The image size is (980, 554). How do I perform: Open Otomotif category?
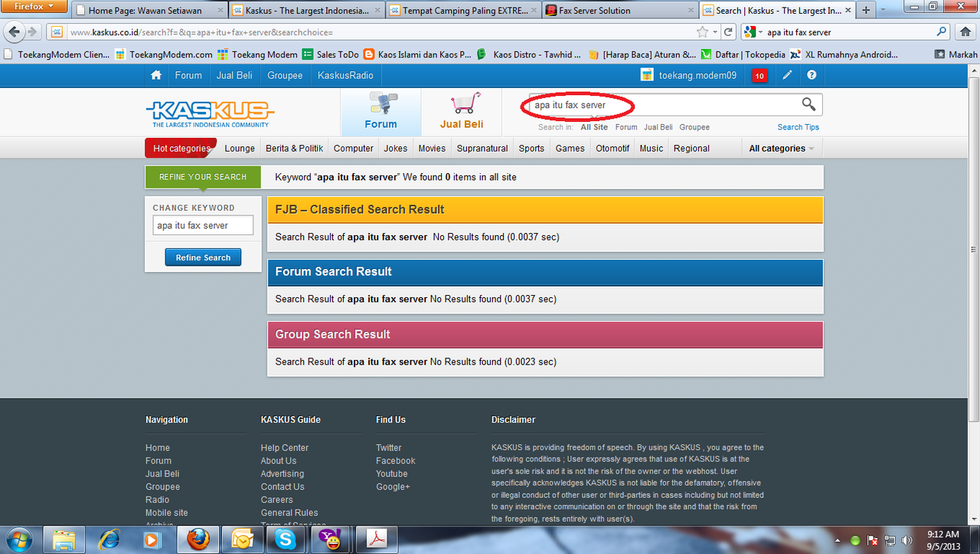click(x=612, y=149)
